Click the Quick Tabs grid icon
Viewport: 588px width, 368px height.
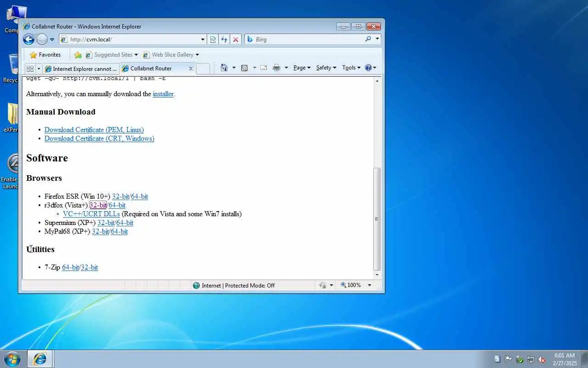click(30, 69)
